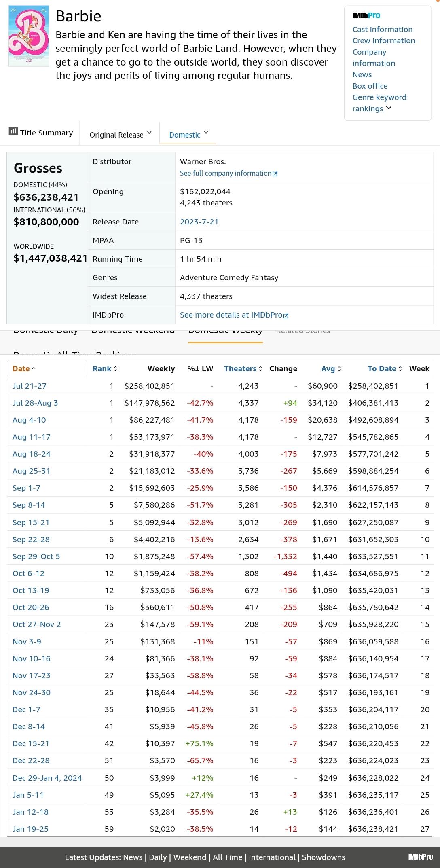Open the Sep 29-Oct 5 week link
Image resolution: width=440 pixels, height=868 pixels.
tap(36, 556)
